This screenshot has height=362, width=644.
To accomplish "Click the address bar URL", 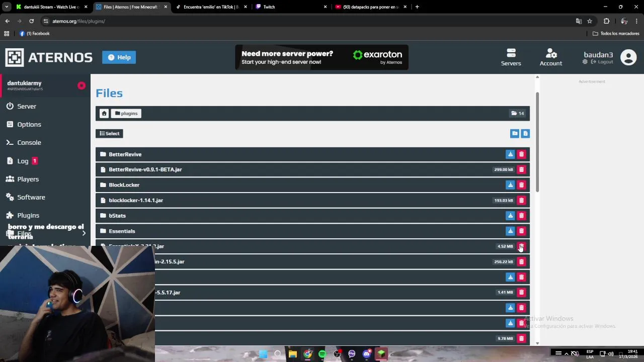I will tap(78, 21).
